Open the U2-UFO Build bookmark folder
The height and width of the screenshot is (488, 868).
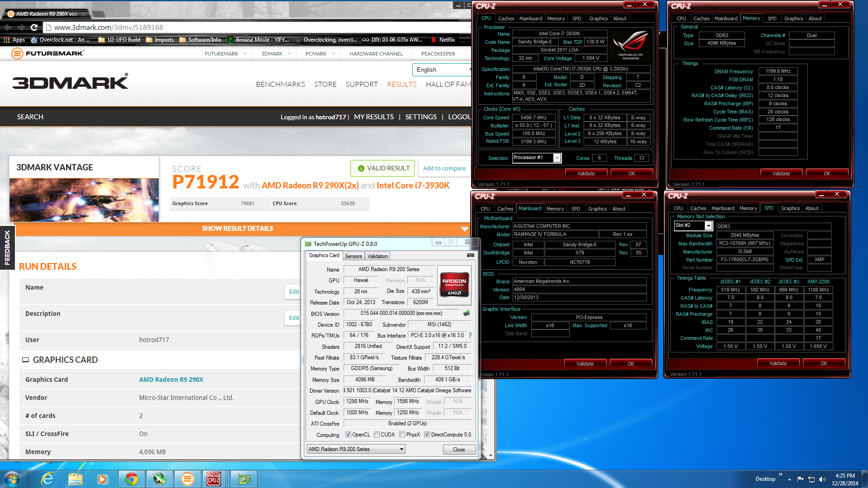pyautogui.click(x=119, y=40)
